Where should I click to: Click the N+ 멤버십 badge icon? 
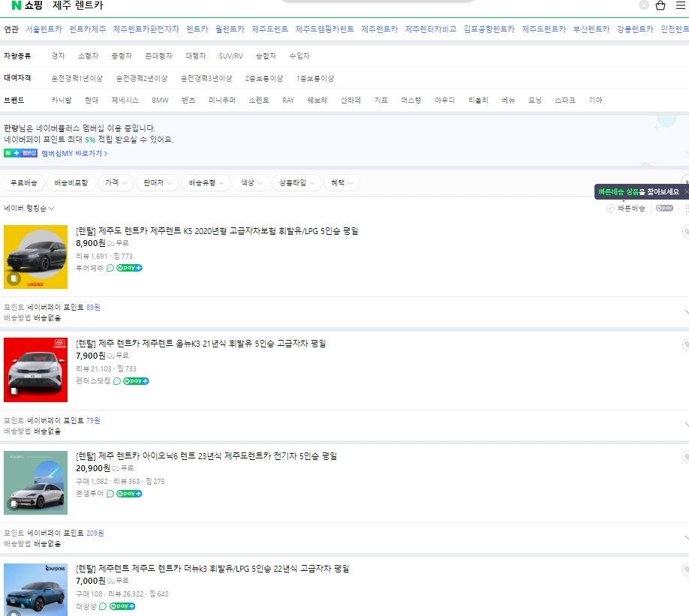click(x=20, y=154)
